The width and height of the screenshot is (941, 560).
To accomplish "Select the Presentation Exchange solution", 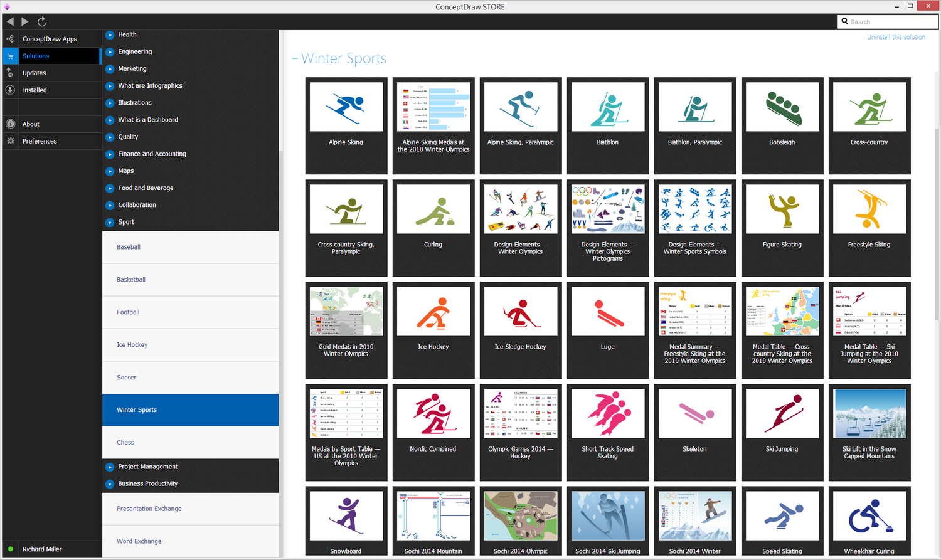I will [x=190, y=509].
